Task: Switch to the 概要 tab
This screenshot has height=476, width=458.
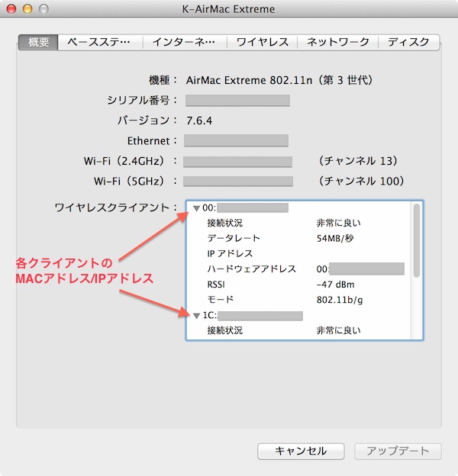Action: tap(38, 42)
